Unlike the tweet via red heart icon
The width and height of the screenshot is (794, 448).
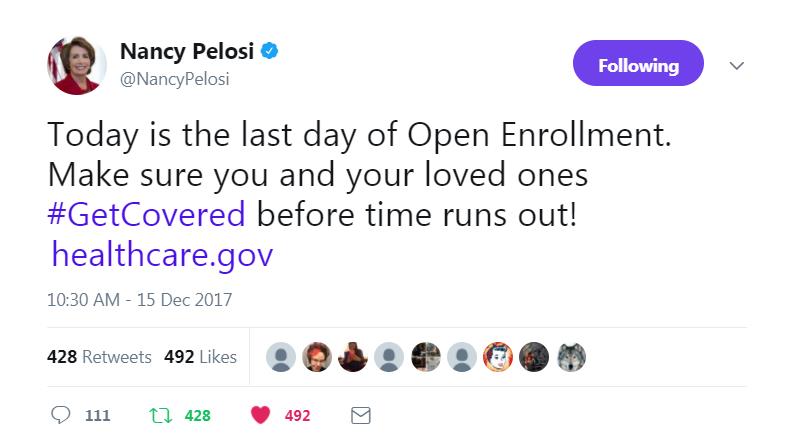pos(260,415)
